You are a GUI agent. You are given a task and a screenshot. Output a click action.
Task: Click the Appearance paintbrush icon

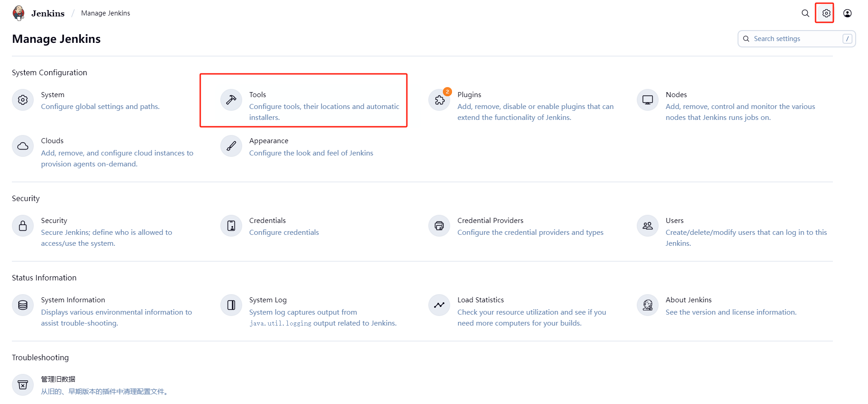click(x=231, y=146)
